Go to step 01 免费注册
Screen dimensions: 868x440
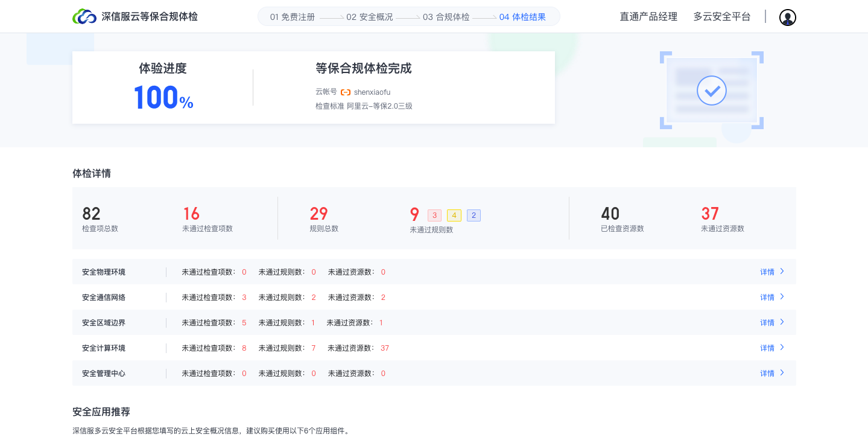tap(293, 17)
